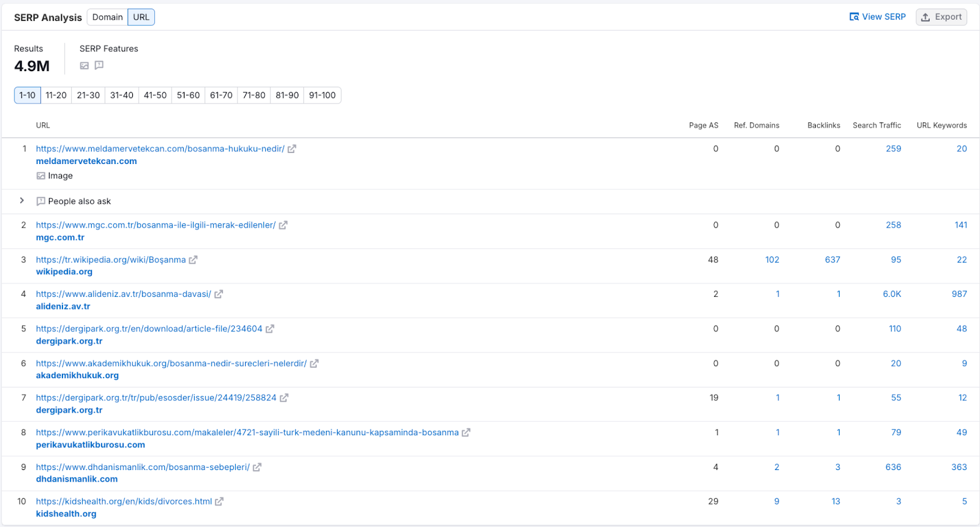Select results range 31-40
The height and width of the screenshot is (527, 980).
pos(122,95)
